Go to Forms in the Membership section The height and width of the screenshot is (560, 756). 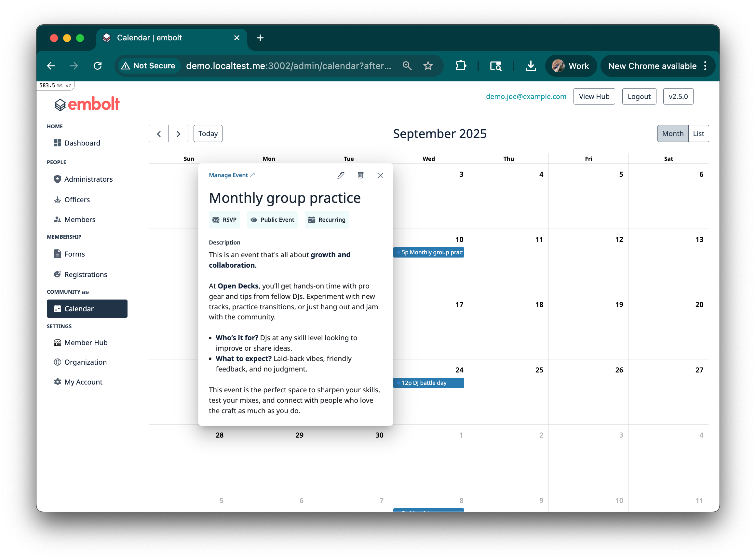coord(74,254)
